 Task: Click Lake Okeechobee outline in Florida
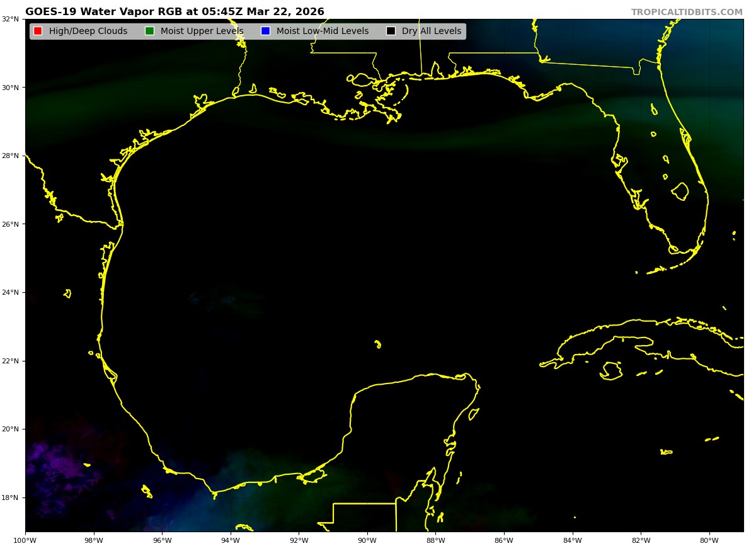point(680,191)
